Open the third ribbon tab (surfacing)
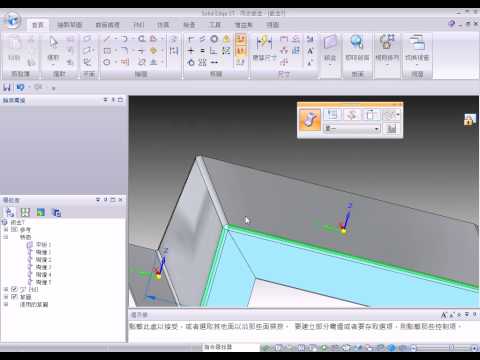 [108, 25]
